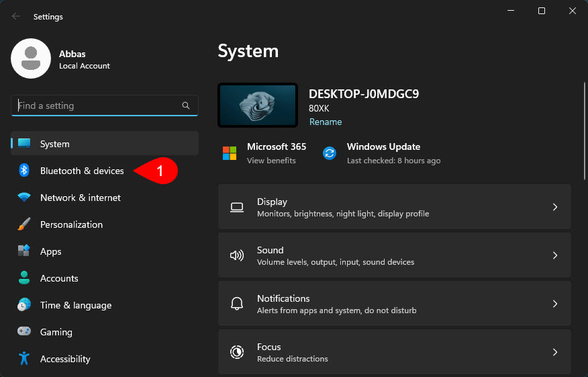This screenshot has width=588, height=377.
Task: Click the Personalization paintbrush icon
Action: 24,224
